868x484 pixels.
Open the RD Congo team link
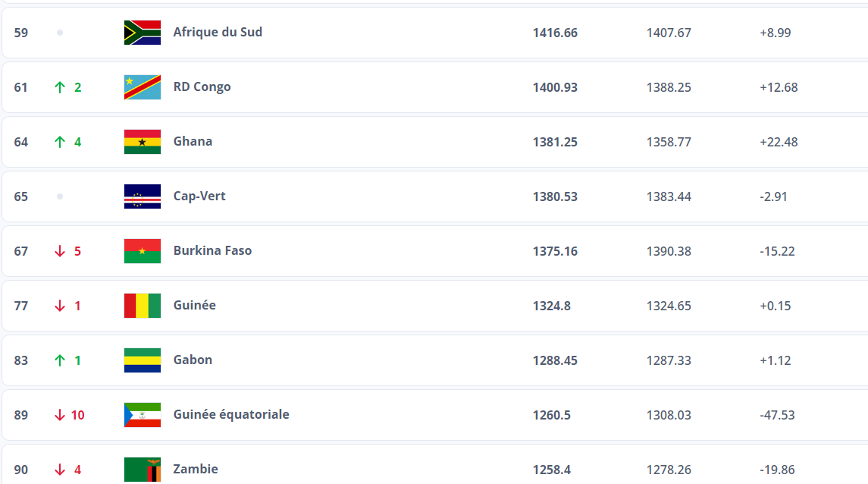tap(202, 87)
